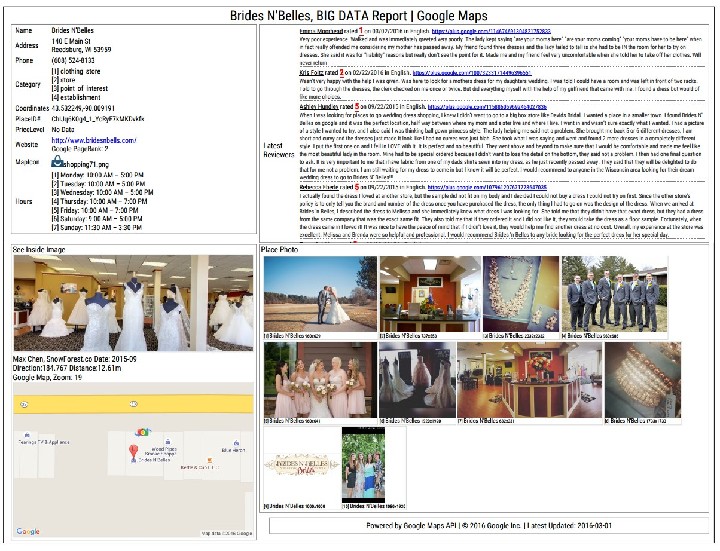Click the Blue Heron label on map
The image size is (720, 551).
[233, 450]
